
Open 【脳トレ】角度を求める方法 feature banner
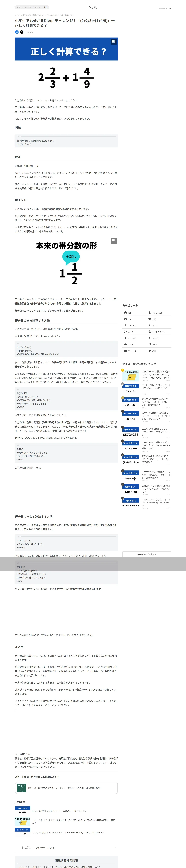tap(66, 788)
